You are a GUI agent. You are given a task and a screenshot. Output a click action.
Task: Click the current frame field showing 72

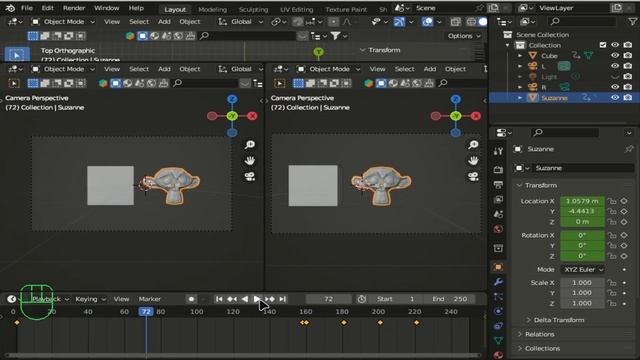point(329,299)
